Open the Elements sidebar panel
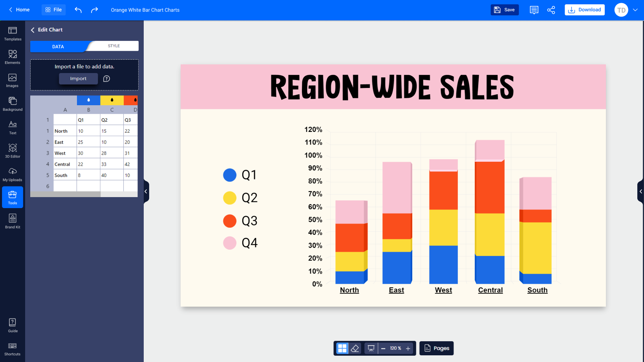 click(13, 57)
